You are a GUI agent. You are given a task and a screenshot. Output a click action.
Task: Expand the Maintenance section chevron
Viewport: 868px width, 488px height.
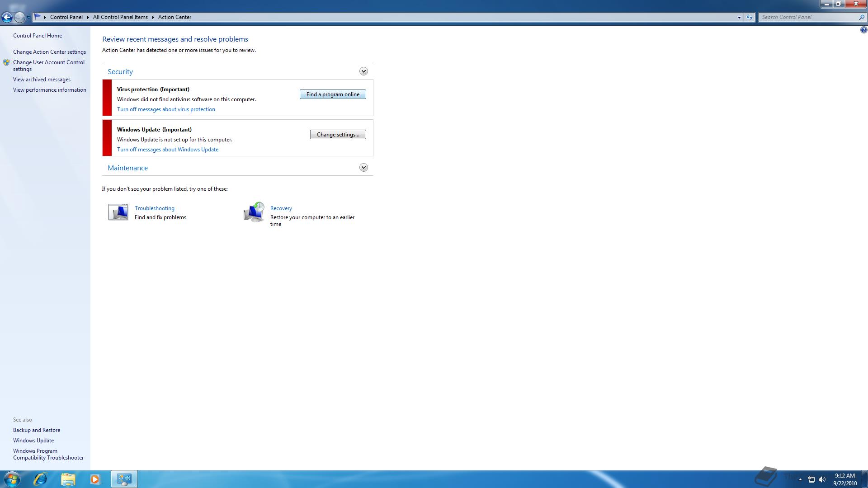coord(363,168)
